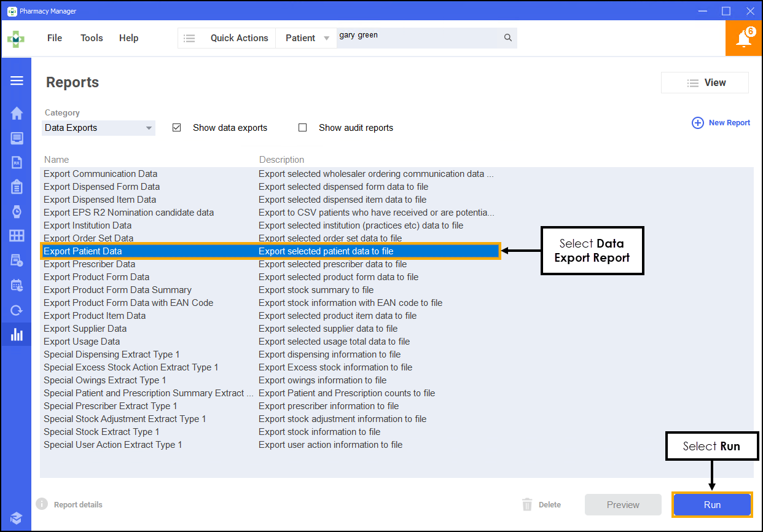The height and width of the screenshot is (532, 763).
Task: Open the hamburger menu in sidebar
Action: (17, 81)
